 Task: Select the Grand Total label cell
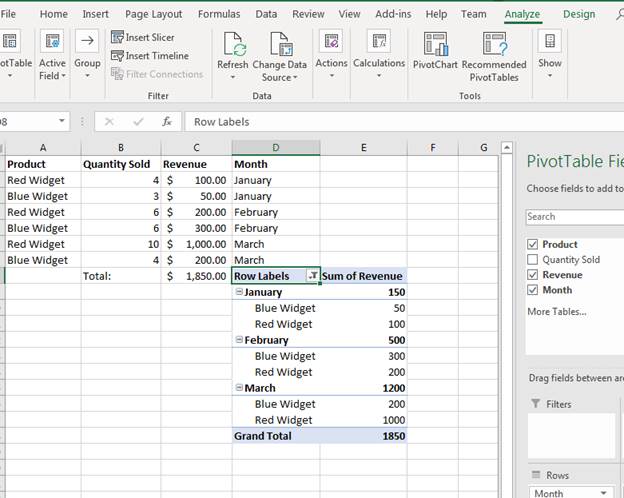pyautogui.click(x=276, y=436)
